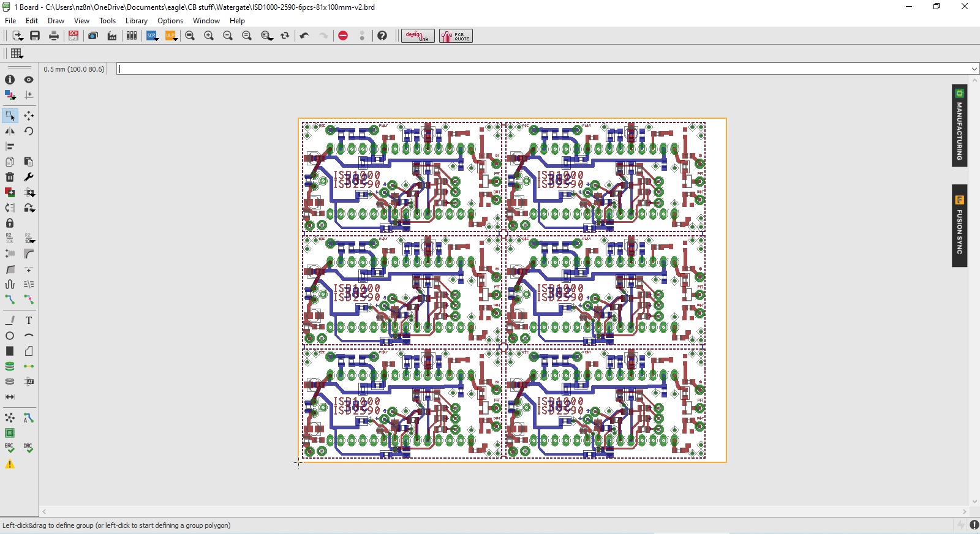The width and height of the screenshot is (980, 534).
Task: Expand the command line history dropdown
Action: tap(974, 69)
